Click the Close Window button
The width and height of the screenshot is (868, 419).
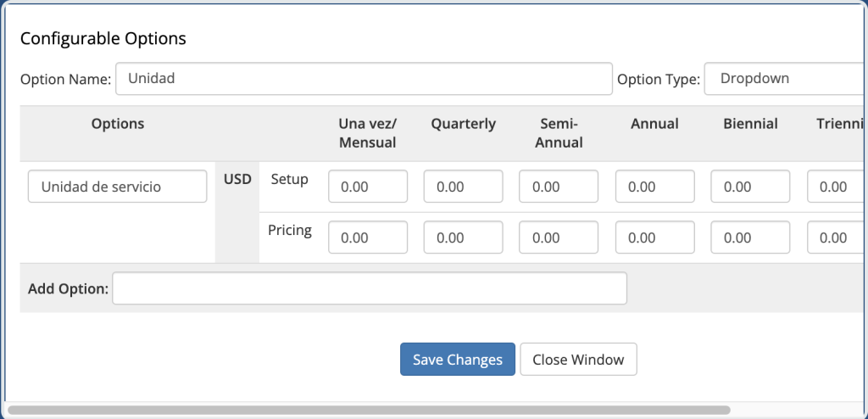[578, 359]
